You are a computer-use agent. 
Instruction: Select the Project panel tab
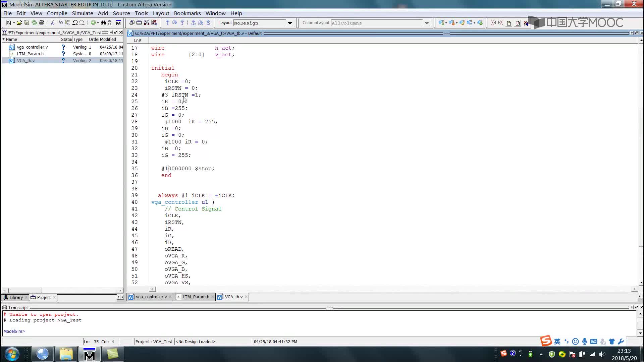[x=44, y=297]
